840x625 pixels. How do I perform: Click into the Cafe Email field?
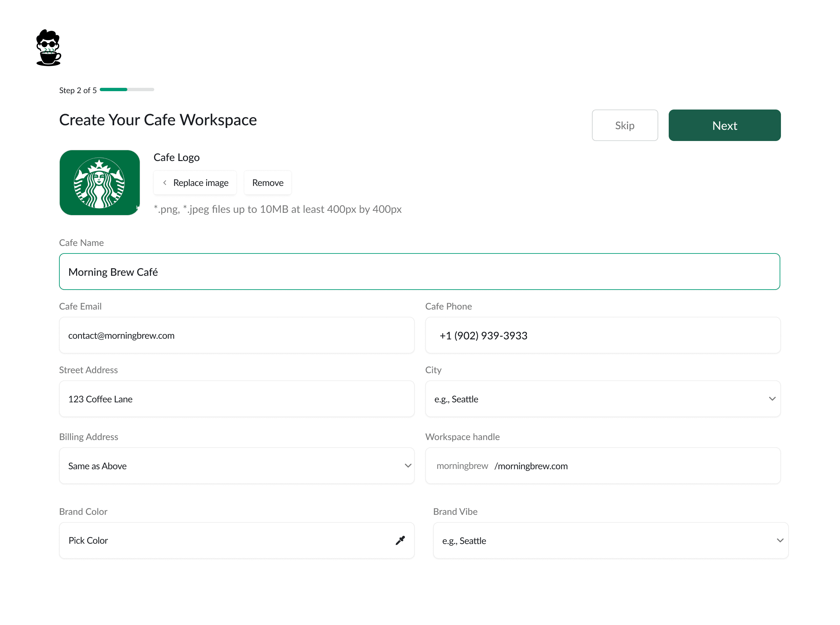237,335
